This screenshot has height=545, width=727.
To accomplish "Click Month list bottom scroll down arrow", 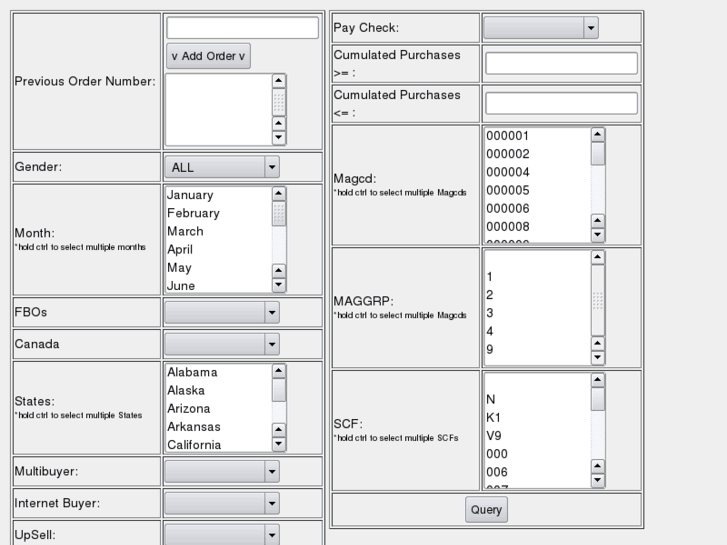I will [279, 285].
